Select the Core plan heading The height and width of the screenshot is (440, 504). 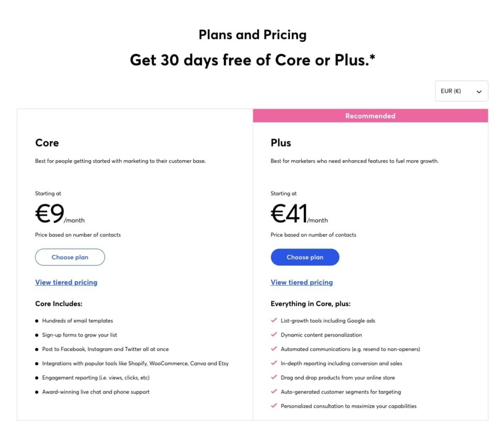pyautogui.click(x=46, y=142)
